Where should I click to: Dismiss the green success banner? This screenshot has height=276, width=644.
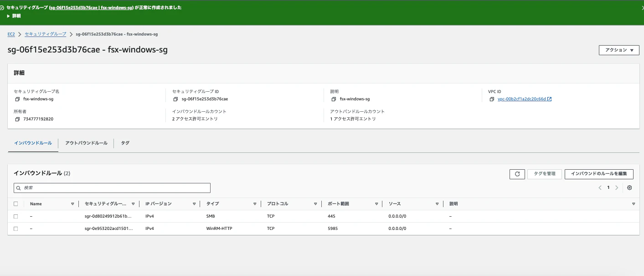642,7
